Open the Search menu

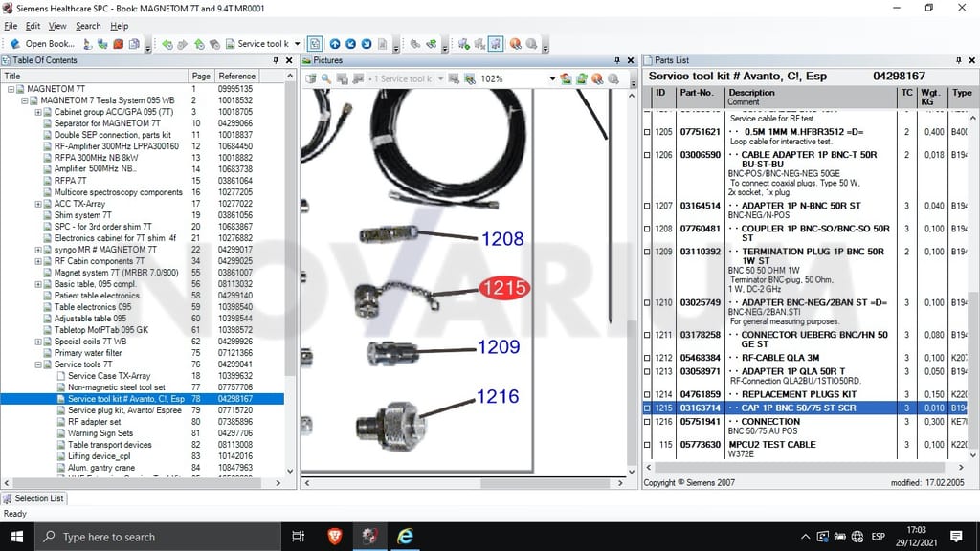(88, 26)
